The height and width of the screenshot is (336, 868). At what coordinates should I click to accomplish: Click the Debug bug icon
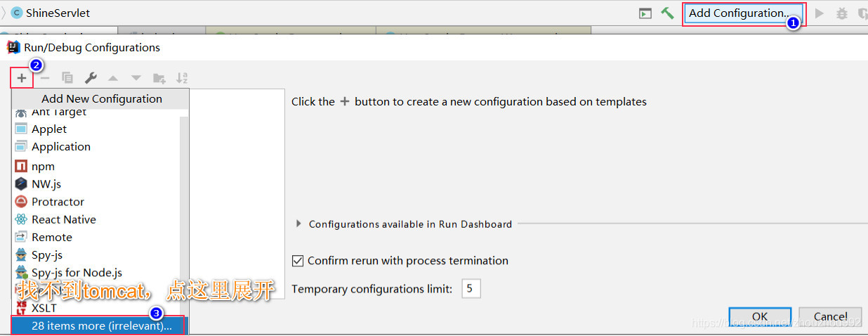click(x=842, y=13)
